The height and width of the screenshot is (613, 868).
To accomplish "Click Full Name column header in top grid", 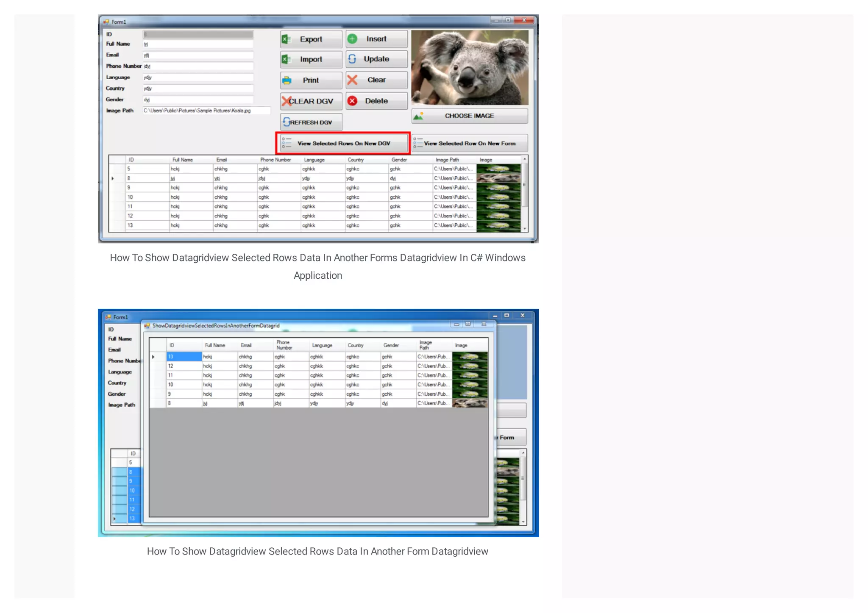I will click(191, 160).
